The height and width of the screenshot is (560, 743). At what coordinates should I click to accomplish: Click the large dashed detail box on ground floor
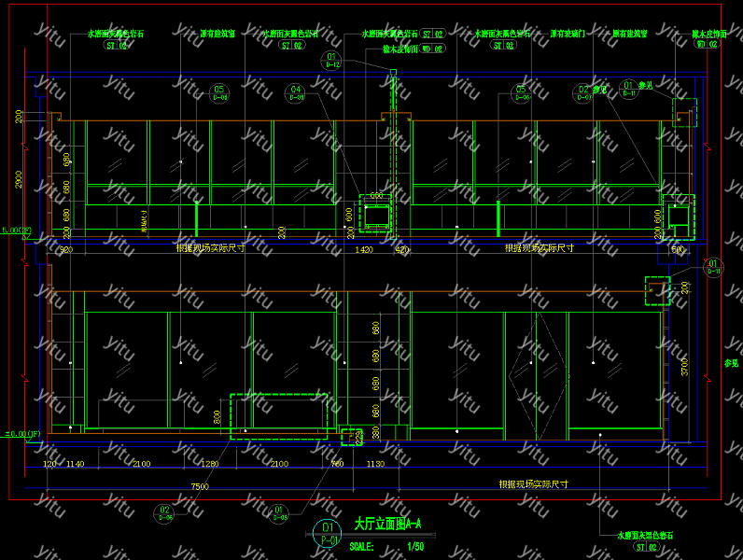click(279, 415)
